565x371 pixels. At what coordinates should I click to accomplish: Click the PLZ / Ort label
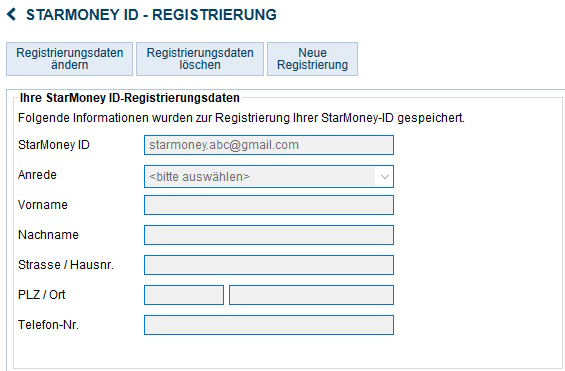(41, 295)
